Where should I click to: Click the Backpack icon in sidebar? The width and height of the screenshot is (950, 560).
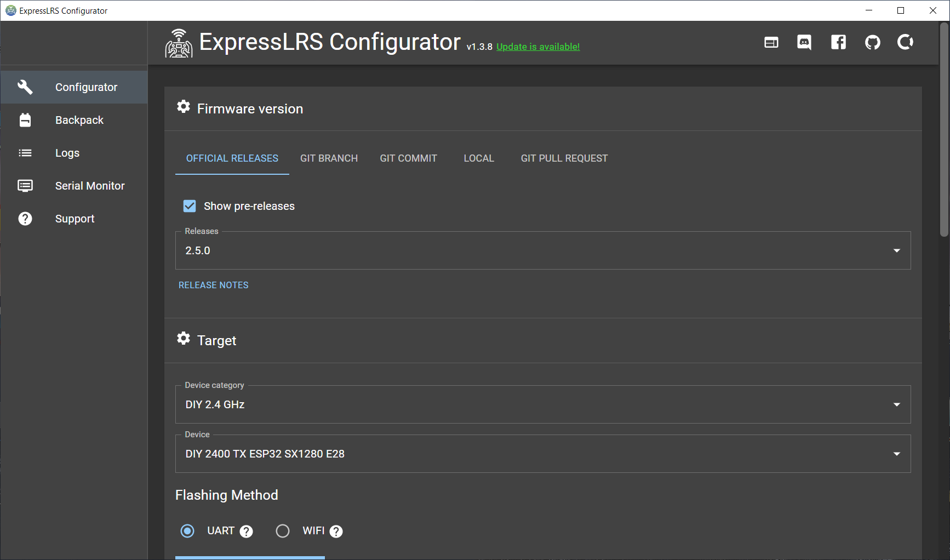click(25, 120)
